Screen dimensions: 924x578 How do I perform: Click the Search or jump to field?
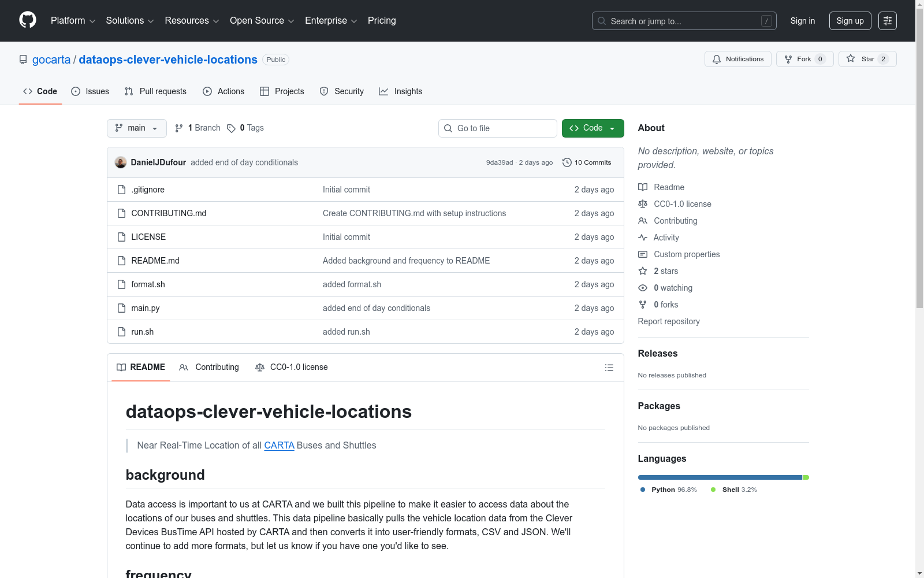pos(684,21)
